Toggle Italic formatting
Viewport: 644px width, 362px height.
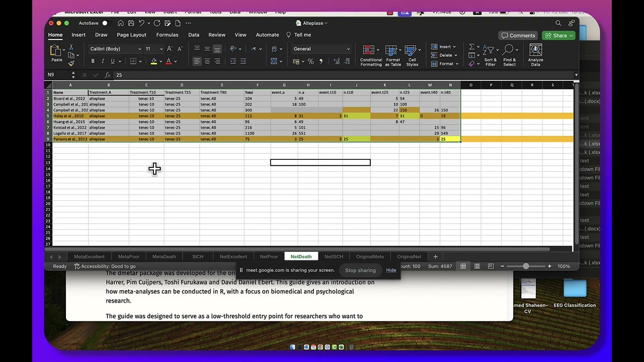tap(103, 61)
